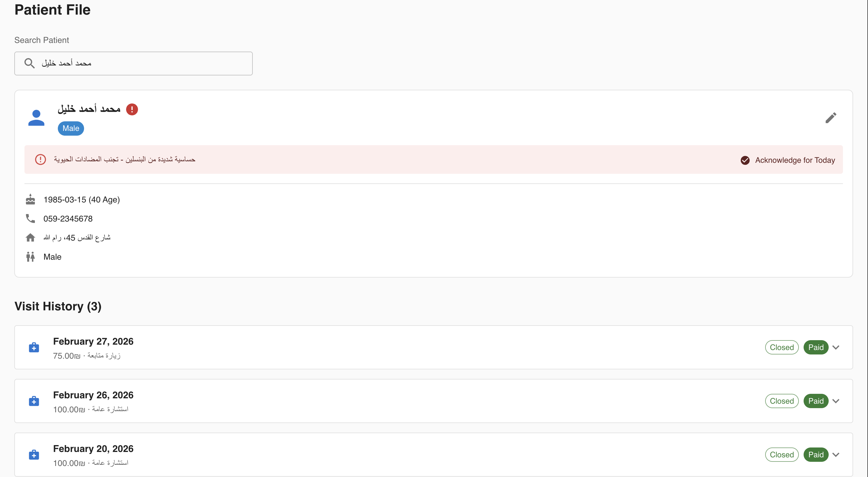Open the February 26, 2026 visit row
The image size is (868, 477).
[404, 401]
